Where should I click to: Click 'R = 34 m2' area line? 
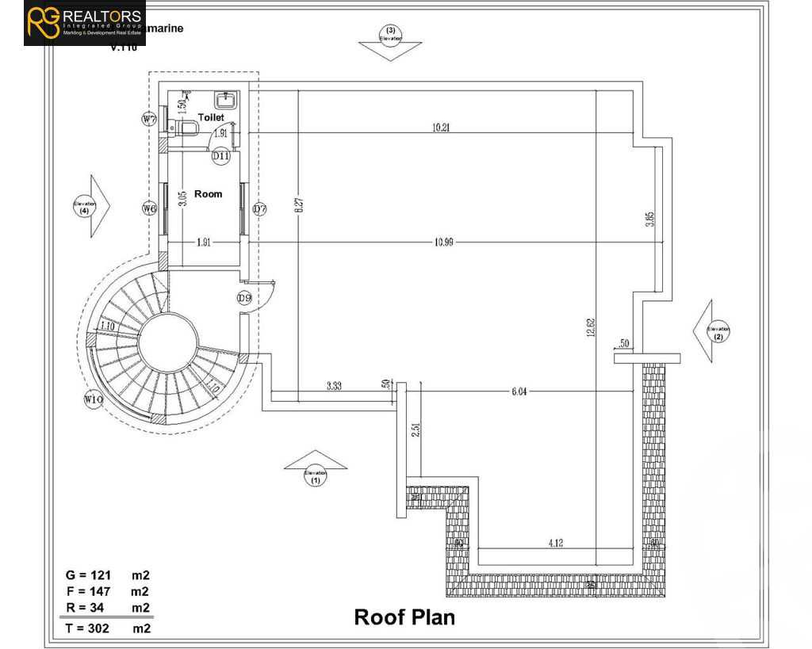[108, 608]
